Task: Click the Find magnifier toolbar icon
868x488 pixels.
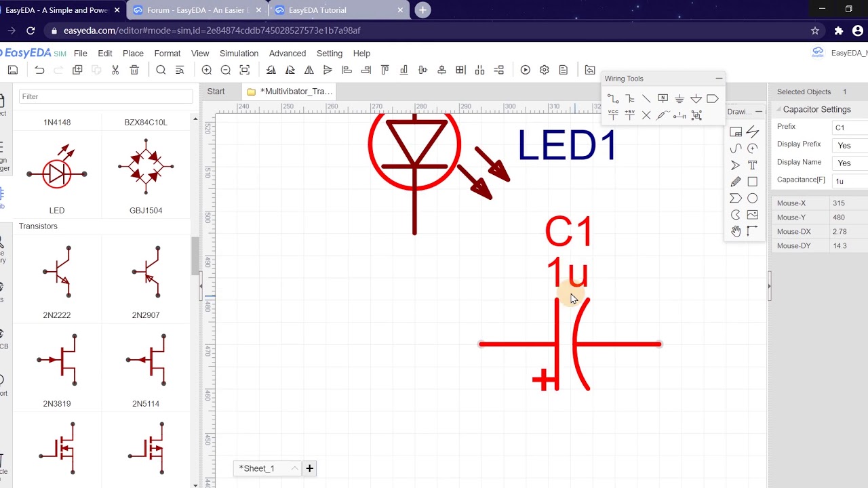Action: click(161, 70)
